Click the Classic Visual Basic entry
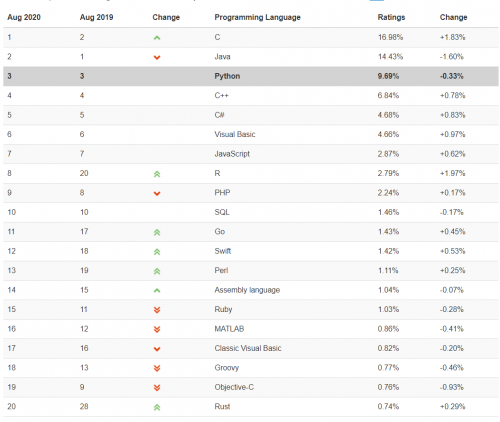 pyautogui.click(x=248, y=348)
